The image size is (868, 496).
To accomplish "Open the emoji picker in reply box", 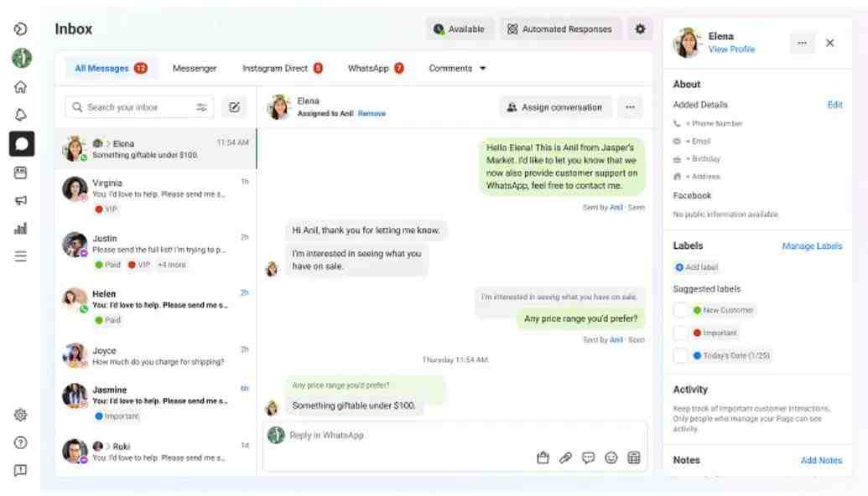I will pyautogui.click(x=611, y=457).
